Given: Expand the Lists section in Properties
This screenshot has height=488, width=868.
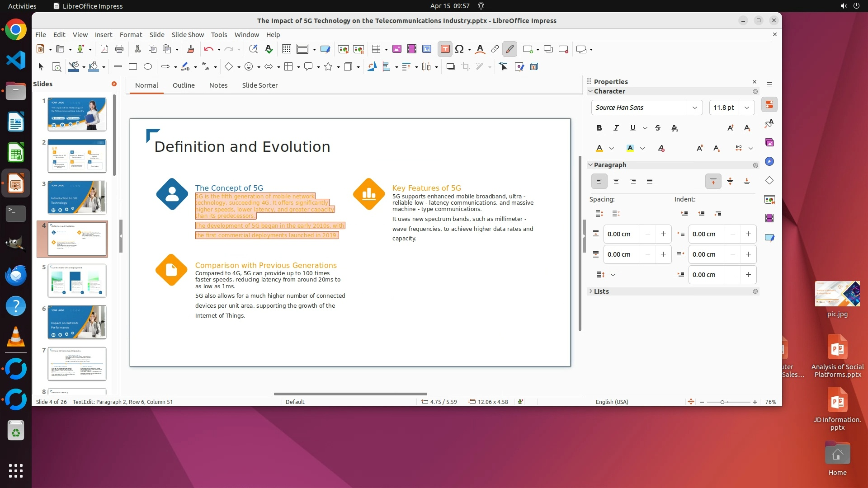Looking at the screenshot, I should (x=601, y=291).
